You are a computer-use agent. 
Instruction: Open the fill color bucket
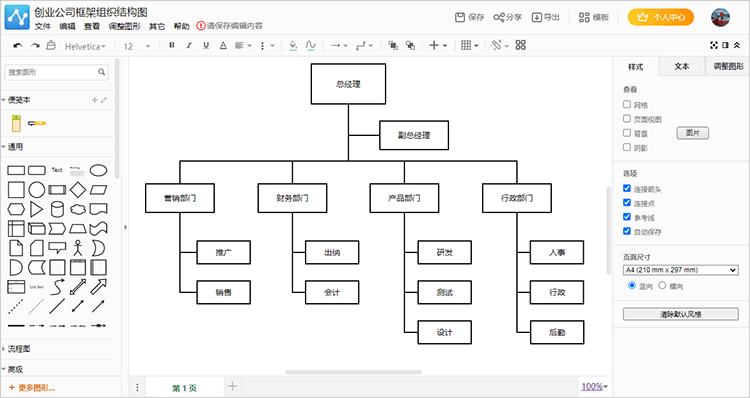(x=293, y=45)
